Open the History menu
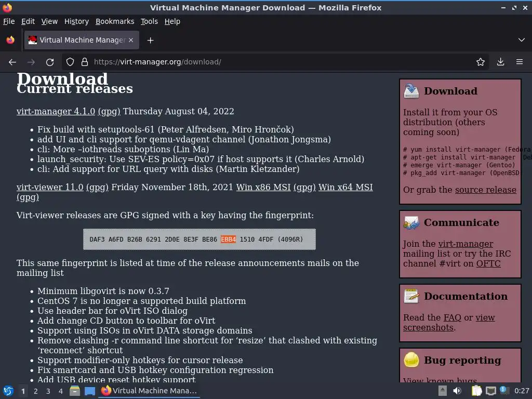 click(77, 21)
